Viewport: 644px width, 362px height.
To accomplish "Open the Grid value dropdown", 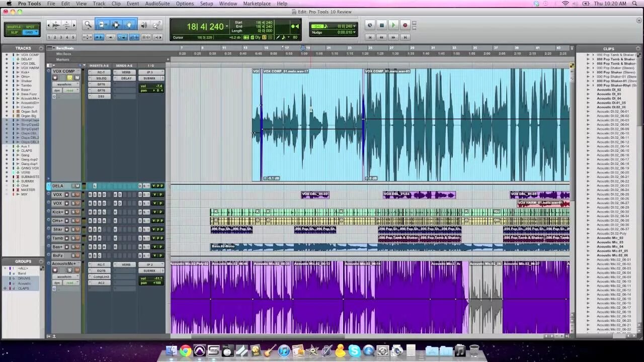I will 355,26.
